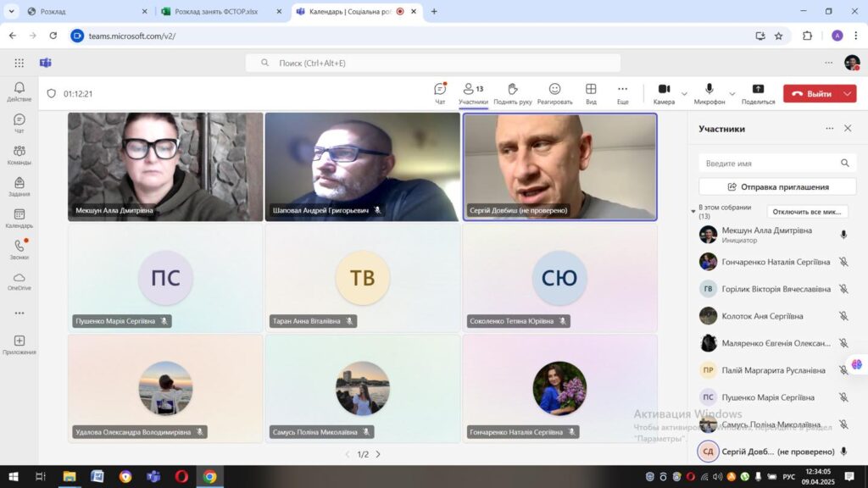Toggle microphone for Гончаренко Наталія Сергіївна in list
The height and width of the screenshot is (488, 868).
click(x=843, y=262)
